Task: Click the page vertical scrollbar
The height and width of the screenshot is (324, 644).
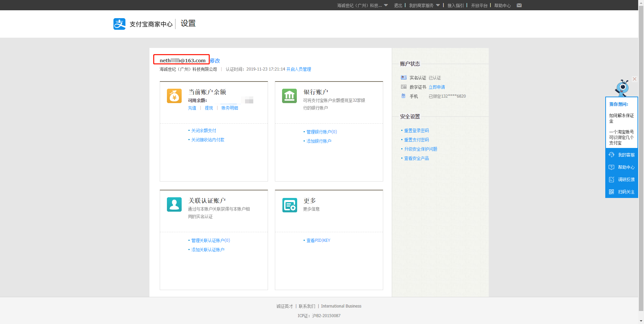Action: point(641,158)
